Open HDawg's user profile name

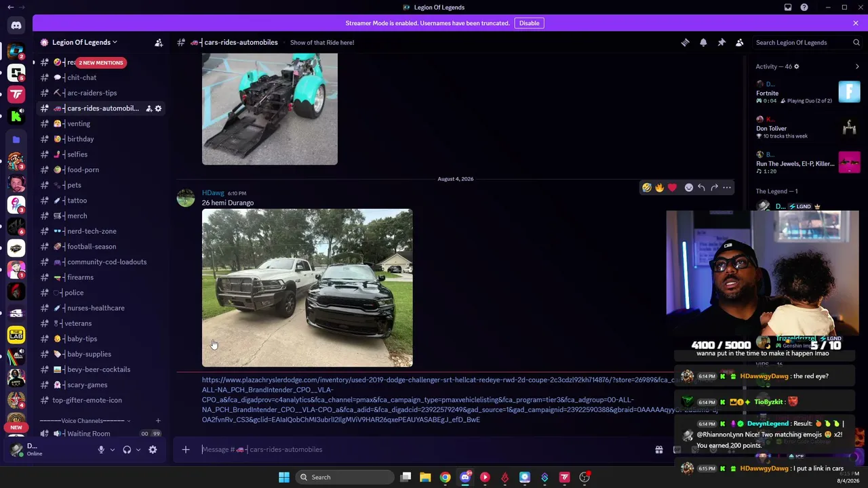point(213,193)
